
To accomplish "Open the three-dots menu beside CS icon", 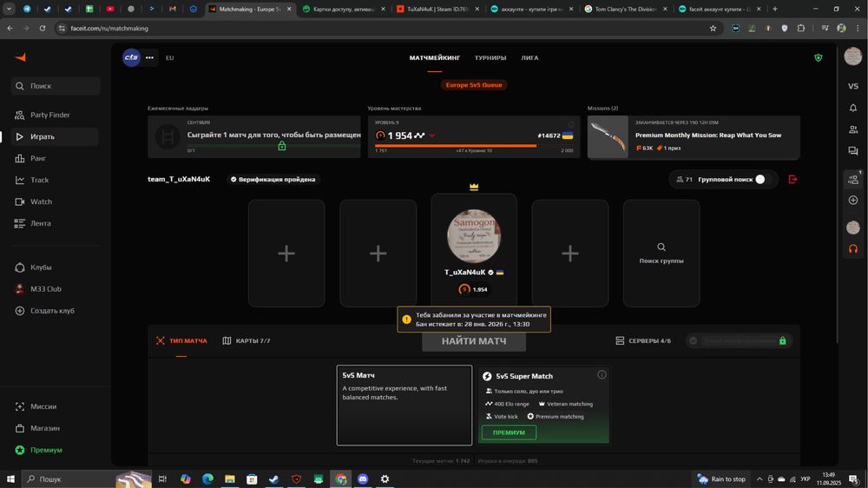I will point(149,57).
